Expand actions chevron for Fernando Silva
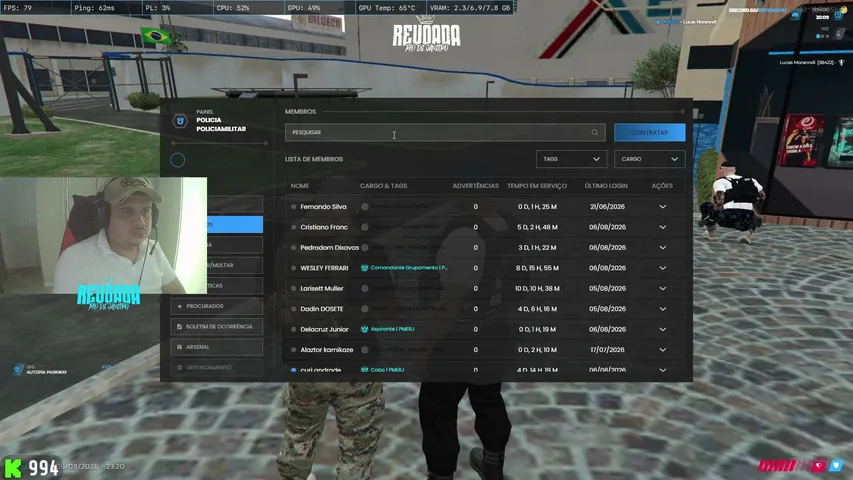 663,207
